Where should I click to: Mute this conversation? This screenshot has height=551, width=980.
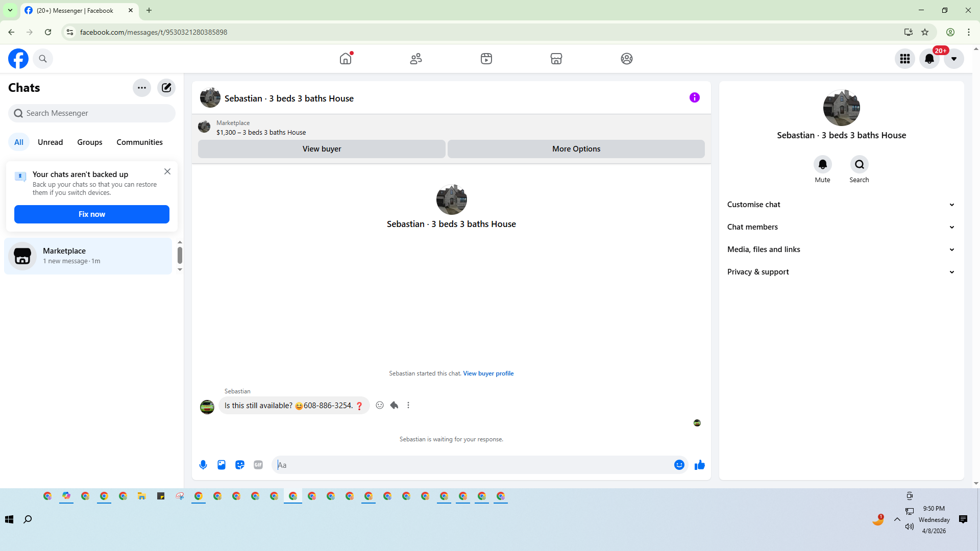click(x=822, y=165)
